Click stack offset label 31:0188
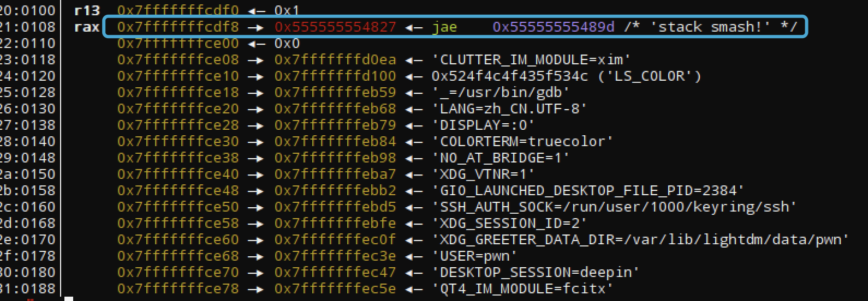Screen dimensions: 868x301 click(27, 288)
